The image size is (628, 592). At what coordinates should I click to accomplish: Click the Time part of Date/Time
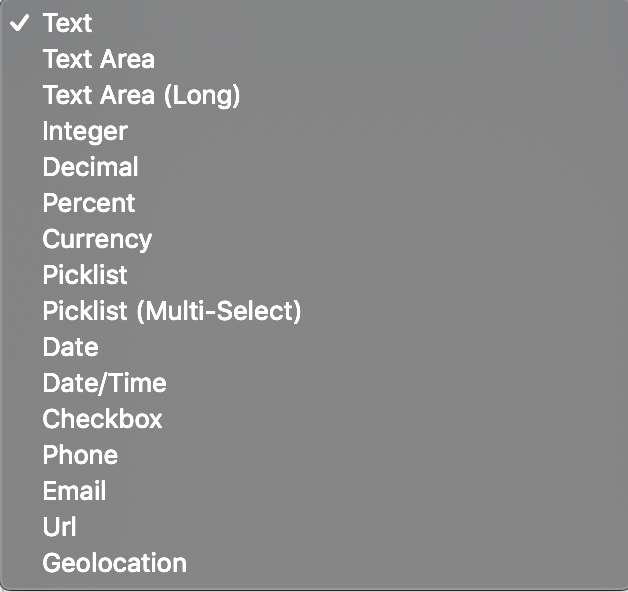click(x=137, y=383)
